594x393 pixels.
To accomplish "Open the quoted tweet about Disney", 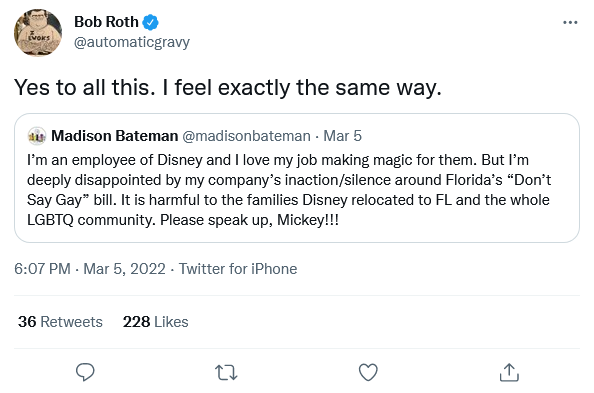I will [297, 178].
